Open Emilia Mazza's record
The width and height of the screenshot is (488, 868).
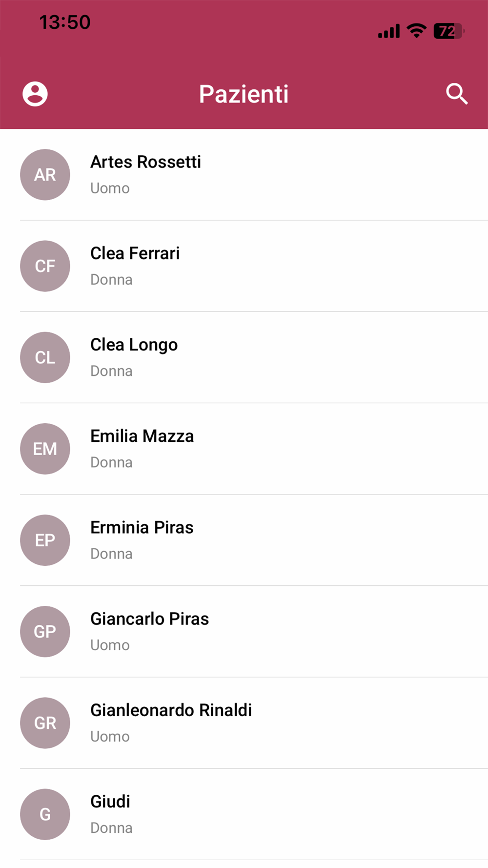click(x=142, y=436)
